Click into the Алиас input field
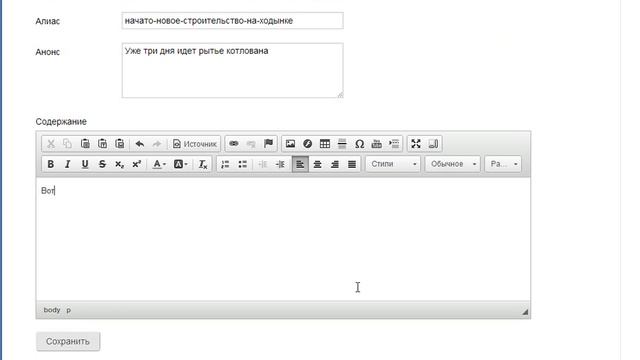This screenshot has height=360, width=640. 232,21
